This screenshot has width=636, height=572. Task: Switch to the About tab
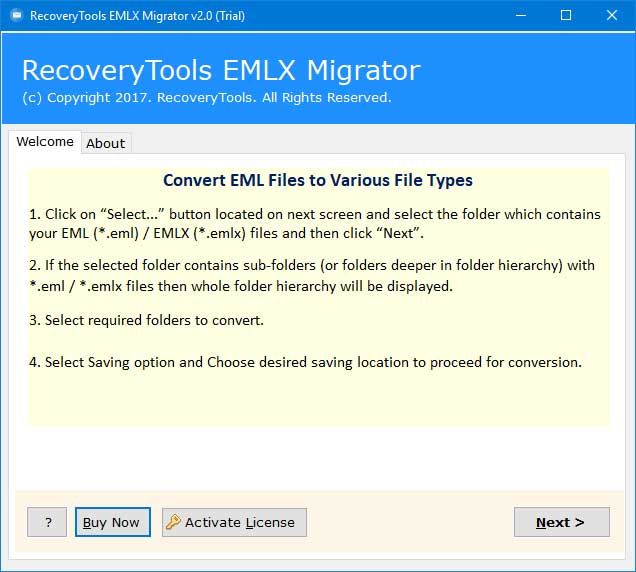(x=106, y=143)
